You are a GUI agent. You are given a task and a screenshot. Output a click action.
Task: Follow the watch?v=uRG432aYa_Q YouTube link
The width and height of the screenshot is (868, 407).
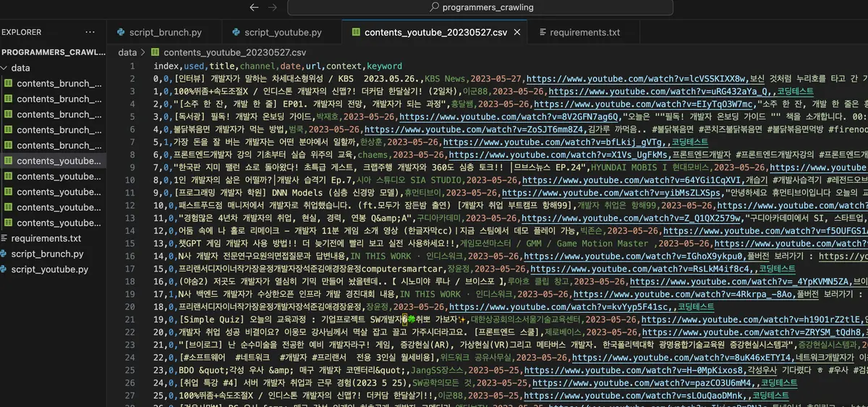pos(660,91)
